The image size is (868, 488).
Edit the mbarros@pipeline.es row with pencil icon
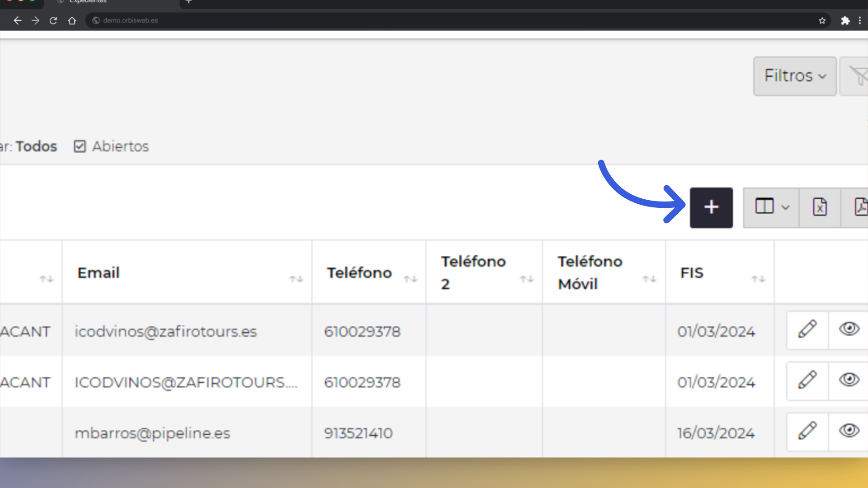pyautogui.click(x=807, y=432)
